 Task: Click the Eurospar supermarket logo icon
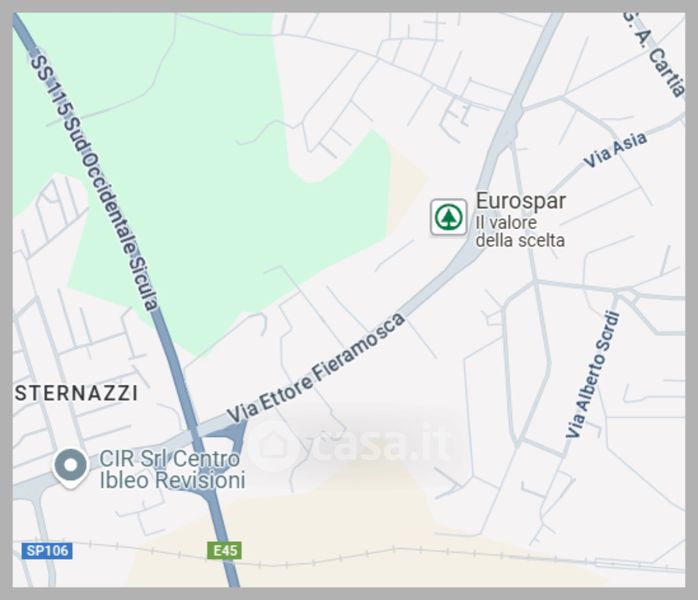click(x=449, y=217)
